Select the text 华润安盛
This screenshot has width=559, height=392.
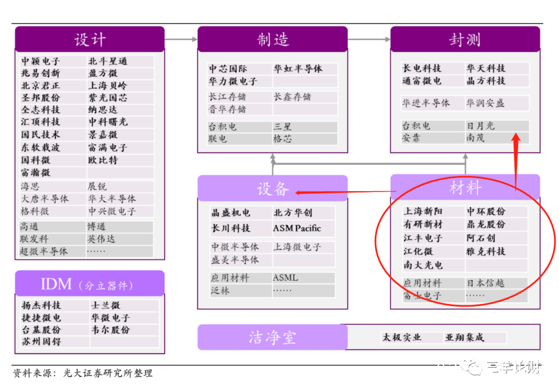[486, 103]
